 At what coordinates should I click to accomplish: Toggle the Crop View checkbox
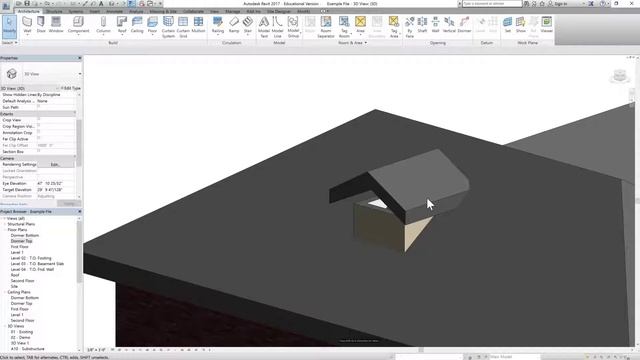point(39,120)
